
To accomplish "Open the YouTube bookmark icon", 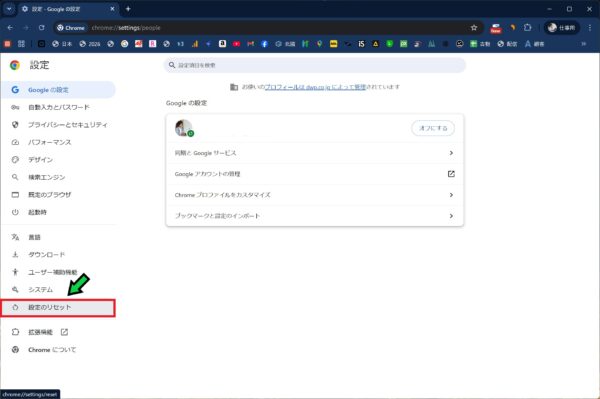I will [236, 44].
